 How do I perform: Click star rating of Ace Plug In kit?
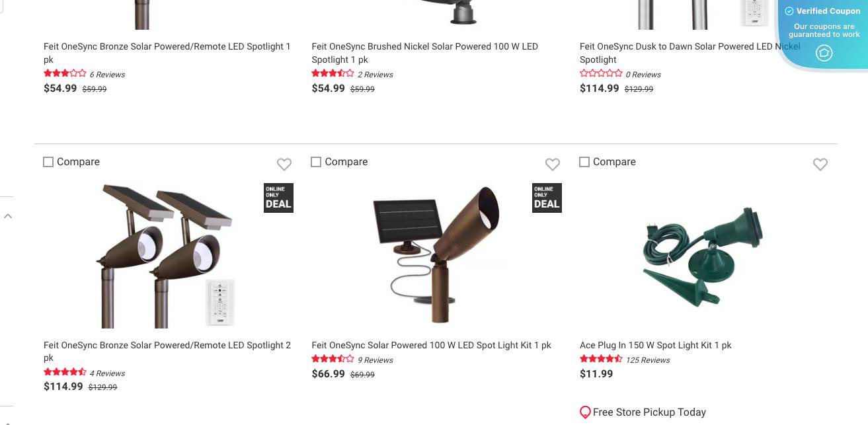pos(601,360)
